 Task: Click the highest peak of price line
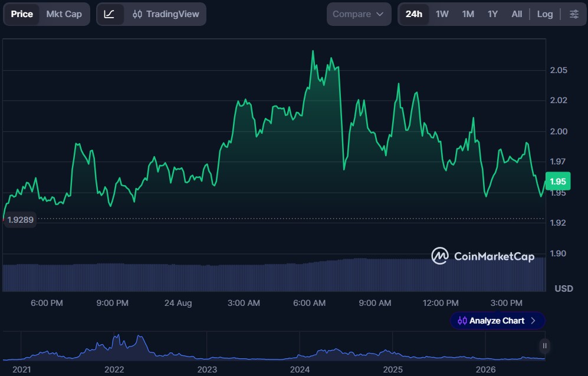(313, 51)
